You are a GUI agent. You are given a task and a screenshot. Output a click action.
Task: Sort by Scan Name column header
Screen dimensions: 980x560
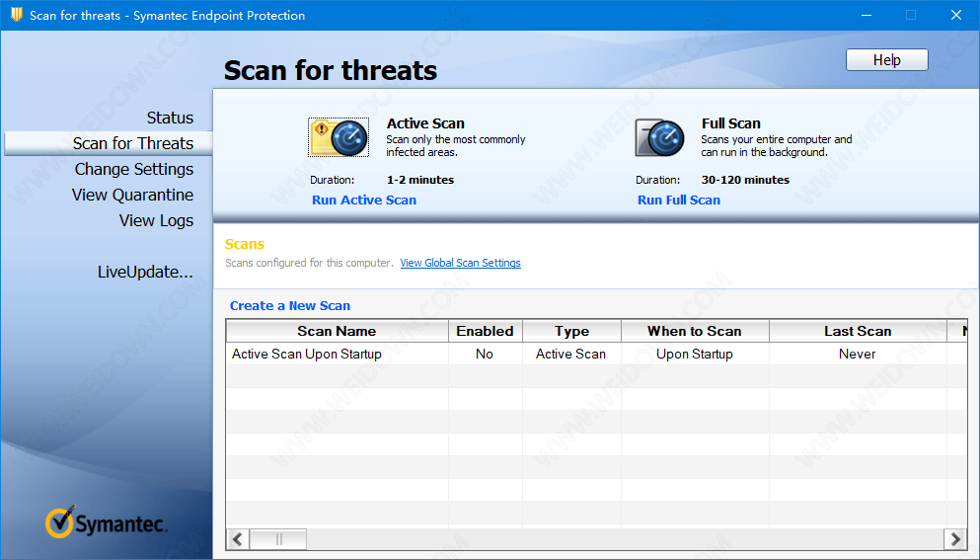tap(337, 331)
